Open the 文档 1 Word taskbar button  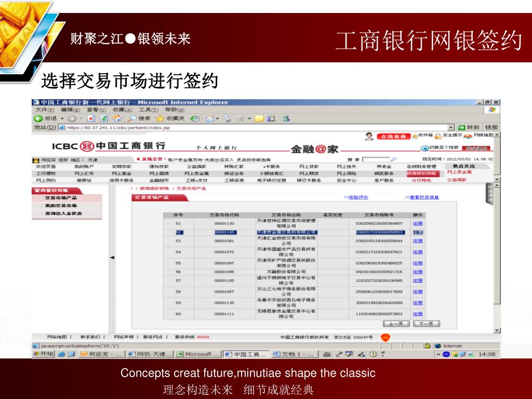[x=295, y=354]
